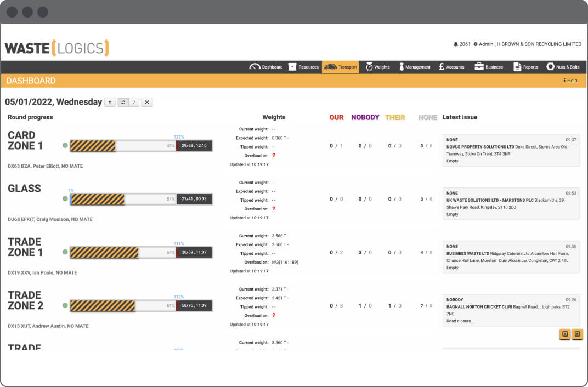Click the Trade Zone 2 round title

click(x=25, y=300)
